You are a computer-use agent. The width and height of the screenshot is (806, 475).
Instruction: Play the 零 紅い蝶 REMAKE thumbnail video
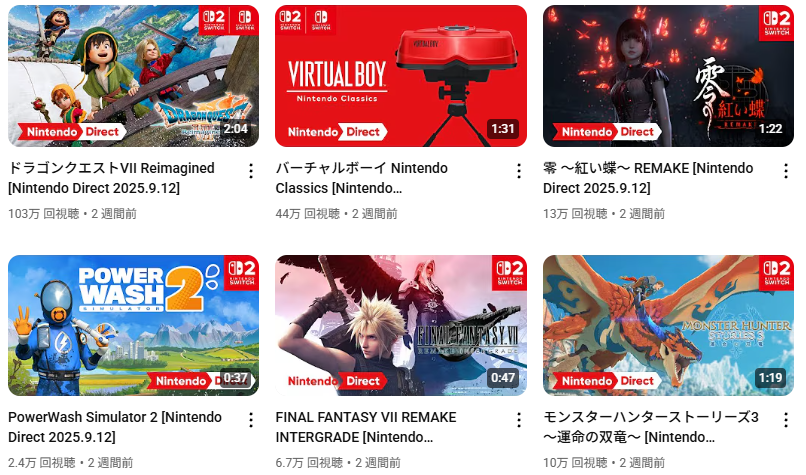pos(668,76)
